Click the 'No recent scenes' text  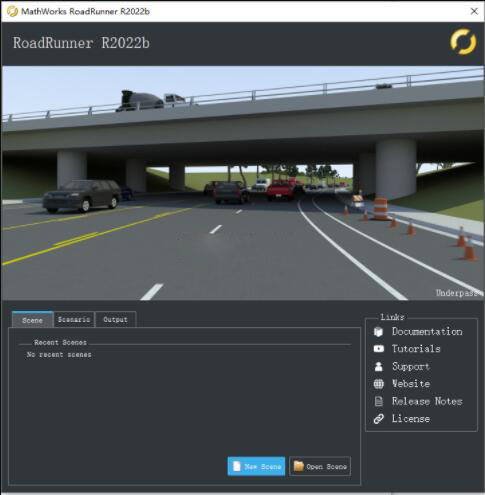(x=59, y=355)
